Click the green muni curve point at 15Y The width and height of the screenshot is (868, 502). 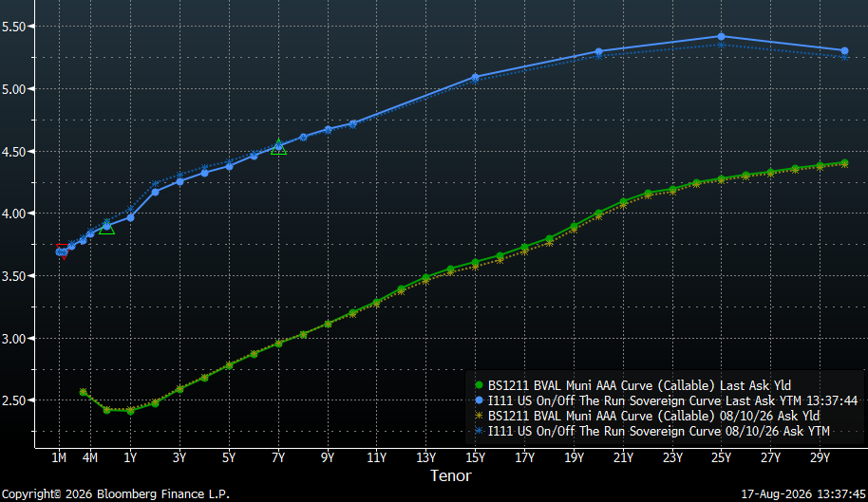pyautogui.click(x=475, y=263)
